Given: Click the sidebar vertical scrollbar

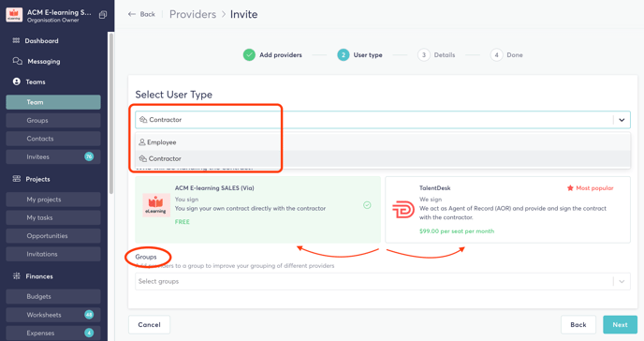Looking at the screenshot, I should click(x=110, y=113).
